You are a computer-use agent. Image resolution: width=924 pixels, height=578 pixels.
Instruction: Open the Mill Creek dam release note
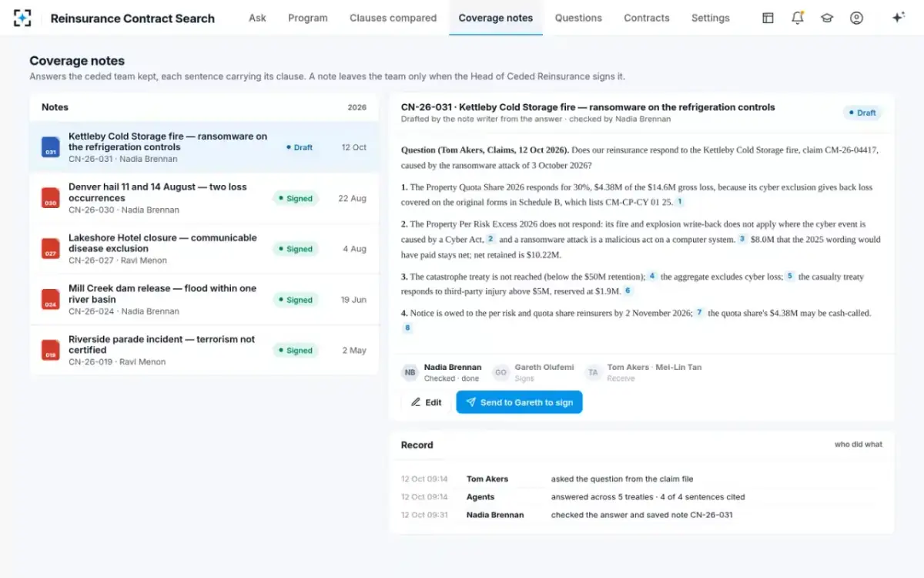tap(204, 300)
